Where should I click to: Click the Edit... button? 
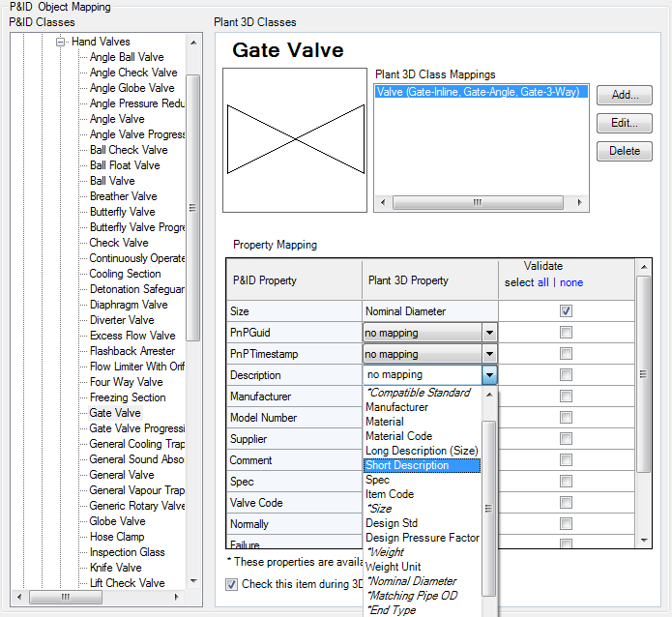click(x=625, y=123)
